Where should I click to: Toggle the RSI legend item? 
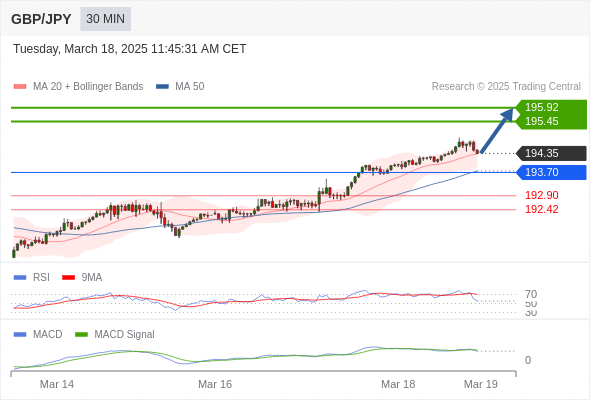tap(32, 277)
